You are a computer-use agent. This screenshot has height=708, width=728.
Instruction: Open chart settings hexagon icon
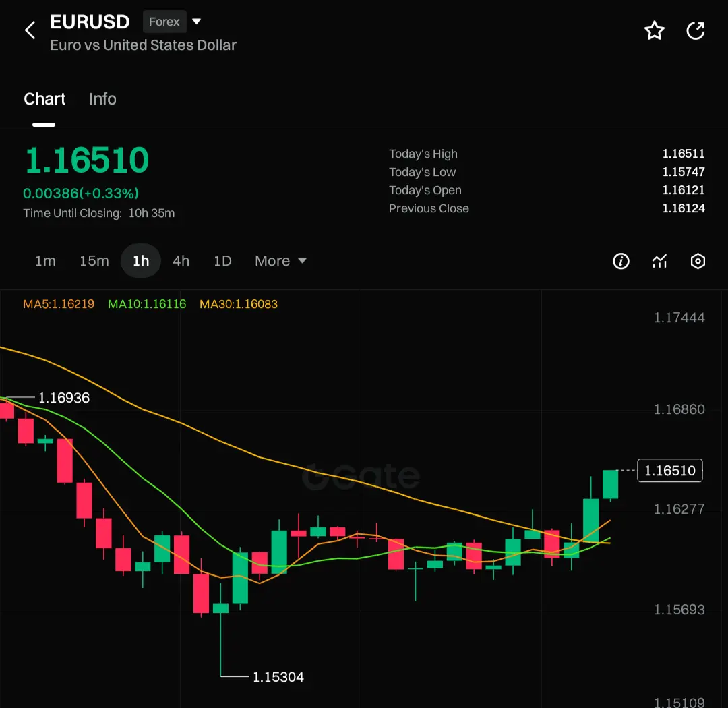click(x=698, y=261)
